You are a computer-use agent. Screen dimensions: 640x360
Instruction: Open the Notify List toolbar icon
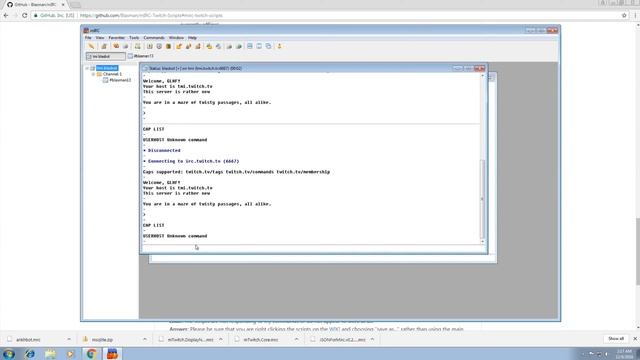click(229, 46)
